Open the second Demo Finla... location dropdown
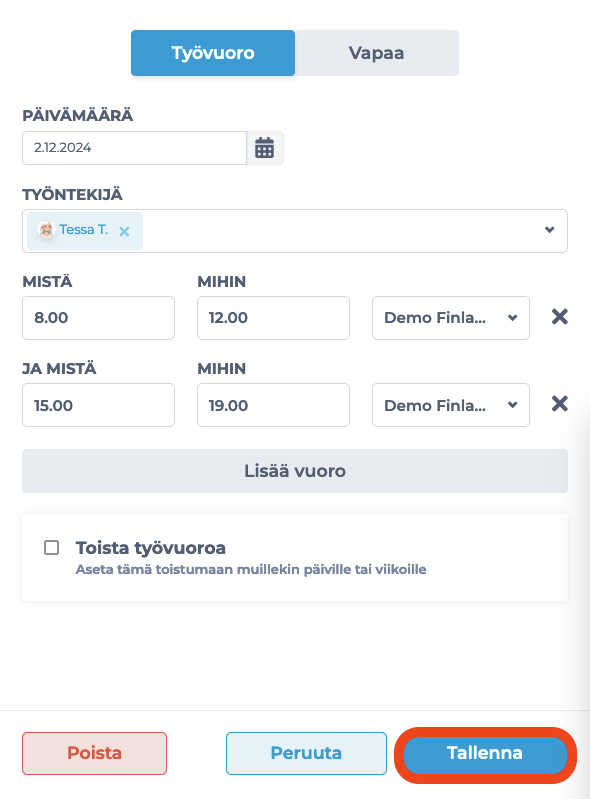The image size is (590, 799). point(451,405)
